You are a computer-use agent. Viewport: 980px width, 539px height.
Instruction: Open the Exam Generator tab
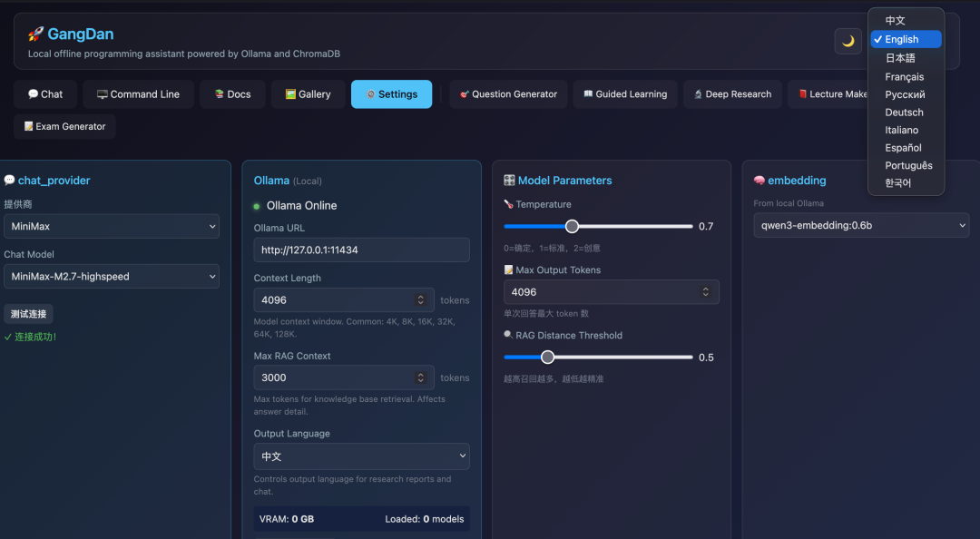(65, 126)
